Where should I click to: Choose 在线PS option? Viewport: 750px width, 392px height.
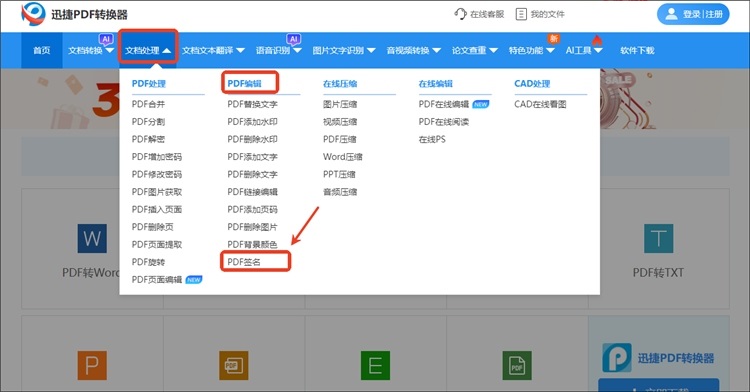tap(432, 139)
